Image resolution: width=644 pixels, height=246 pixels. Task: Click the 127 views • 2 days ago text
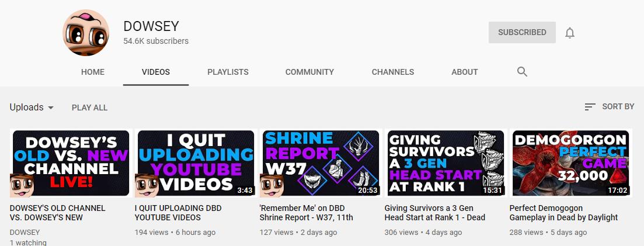[298, 233]
